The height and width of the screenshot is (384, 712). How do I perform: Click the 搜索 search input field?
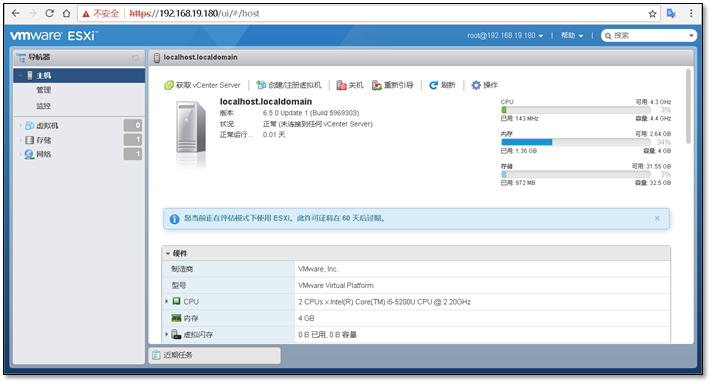pyautogui.click(x=649, y=35)
